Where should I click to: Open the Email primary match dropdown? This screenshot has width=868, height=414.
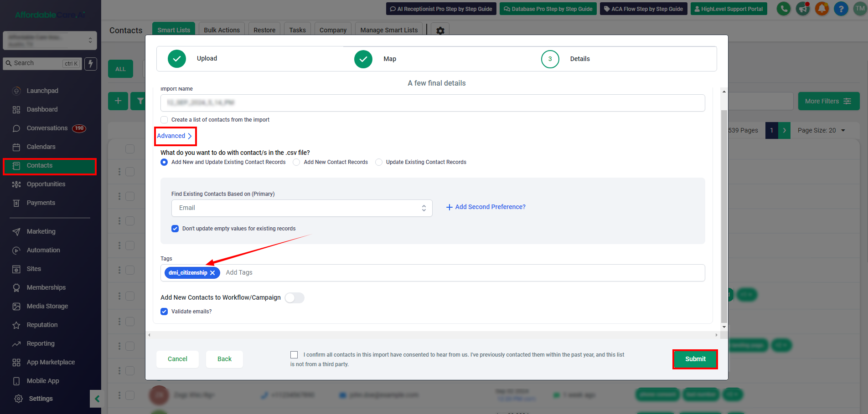coord(301,208)
